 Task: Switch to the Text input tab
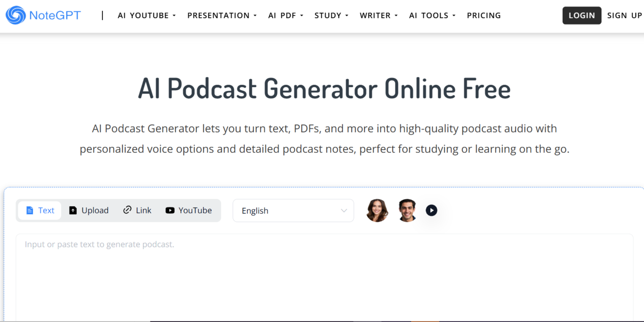40,210
